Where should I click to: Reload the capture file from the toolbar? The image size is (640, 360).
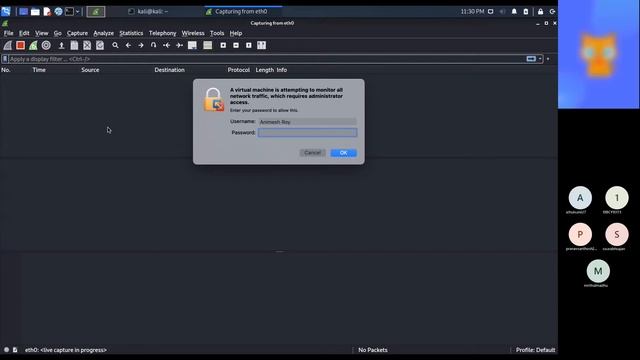100,45
